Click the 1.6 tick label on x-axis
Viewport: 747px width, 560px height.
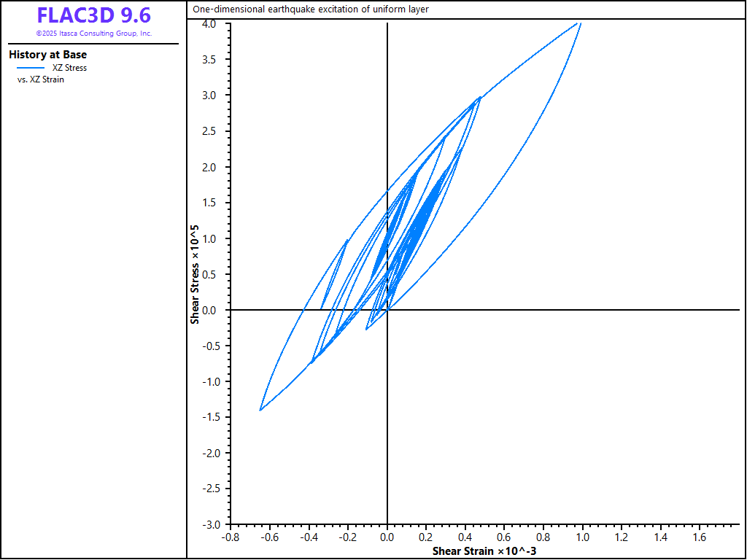700,537
